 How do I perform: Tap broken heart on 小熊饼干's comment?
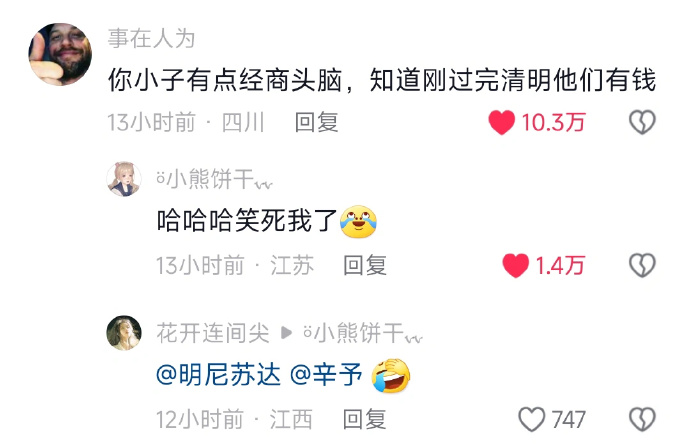642,265
